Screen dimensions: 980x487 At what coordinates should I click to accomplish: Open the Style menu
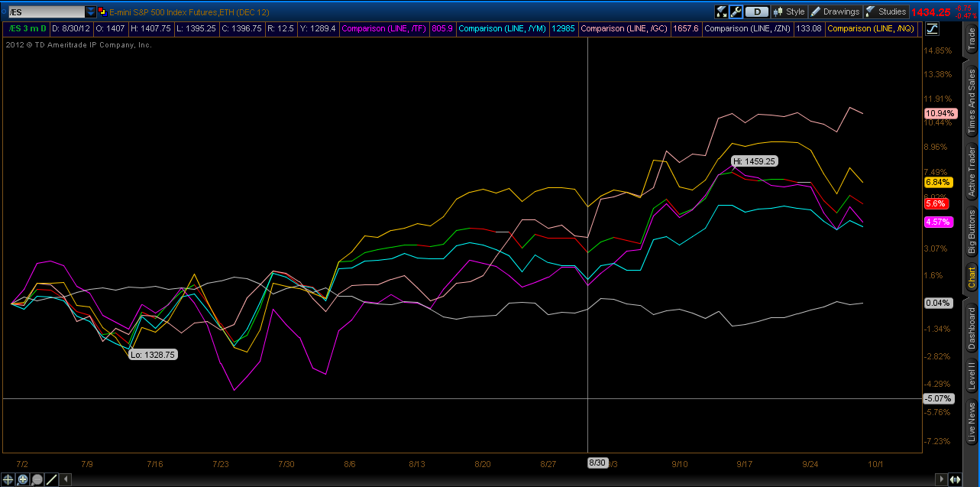(789, 11)
